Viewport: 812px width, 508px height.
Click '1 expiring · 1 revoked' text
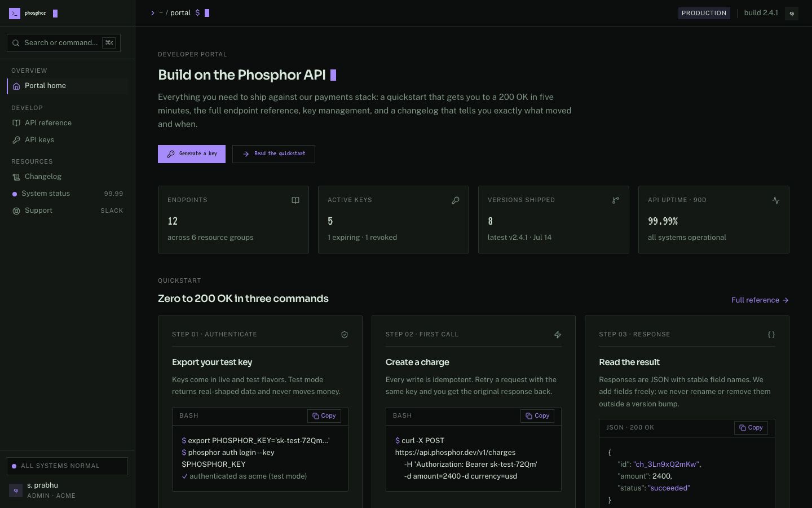pos(362,238)
